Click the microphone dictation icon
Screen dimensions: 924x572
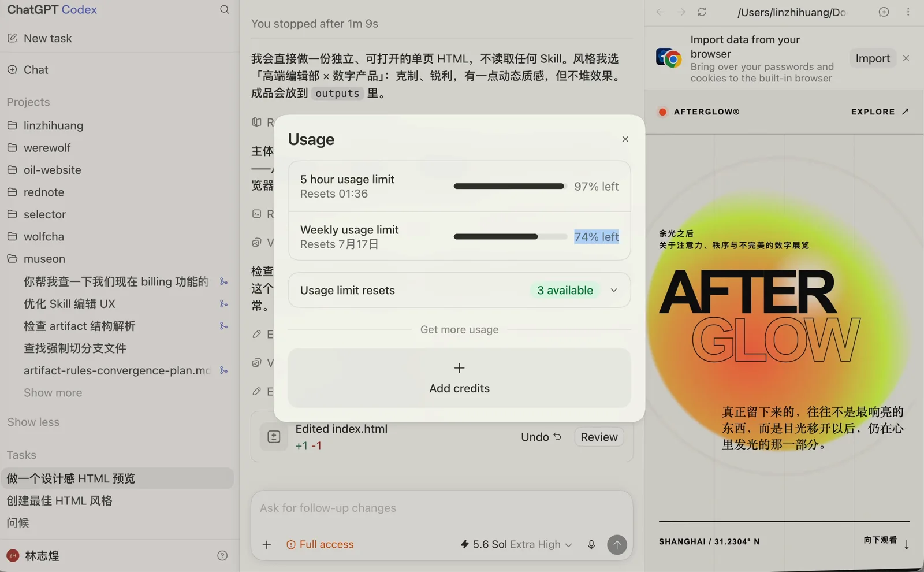pos(591,545)
